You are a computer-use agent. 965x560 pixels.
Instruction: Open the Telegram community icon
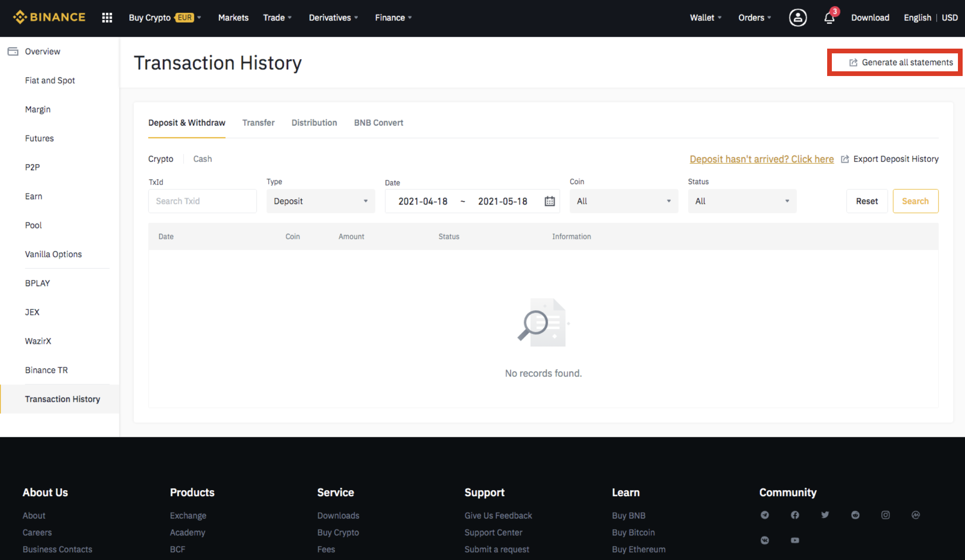pyautogui.click(x=765, y=515)
